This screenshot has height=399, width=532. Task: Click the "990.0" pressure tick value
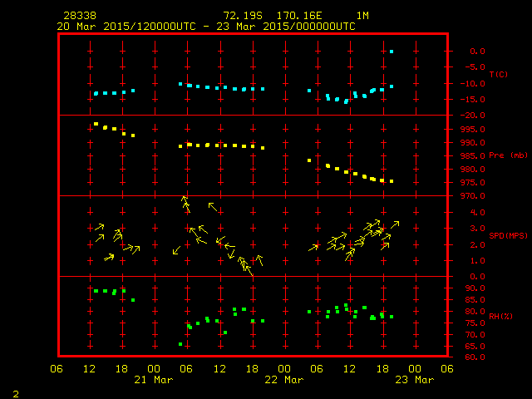tap(473, 142)
